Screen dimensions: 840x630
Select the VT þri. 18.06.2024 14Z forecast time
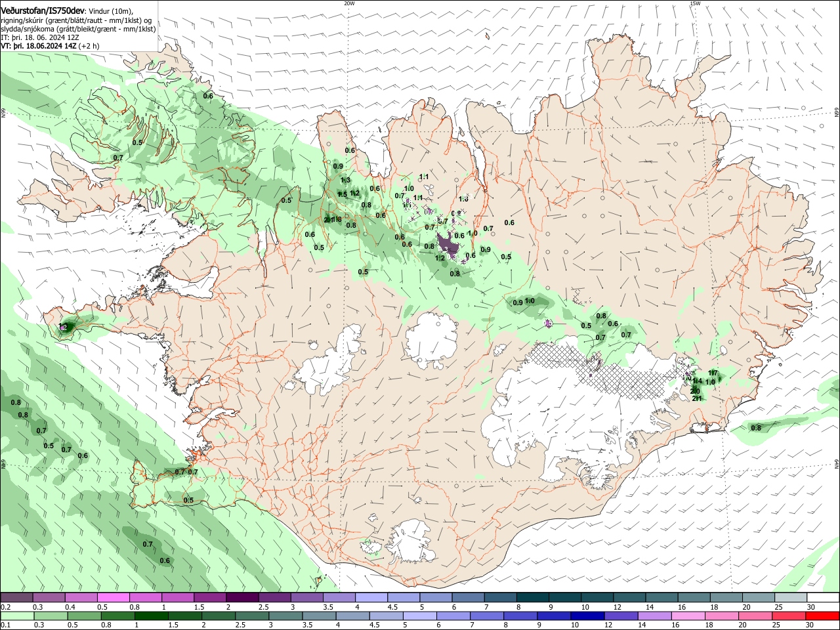50,46
